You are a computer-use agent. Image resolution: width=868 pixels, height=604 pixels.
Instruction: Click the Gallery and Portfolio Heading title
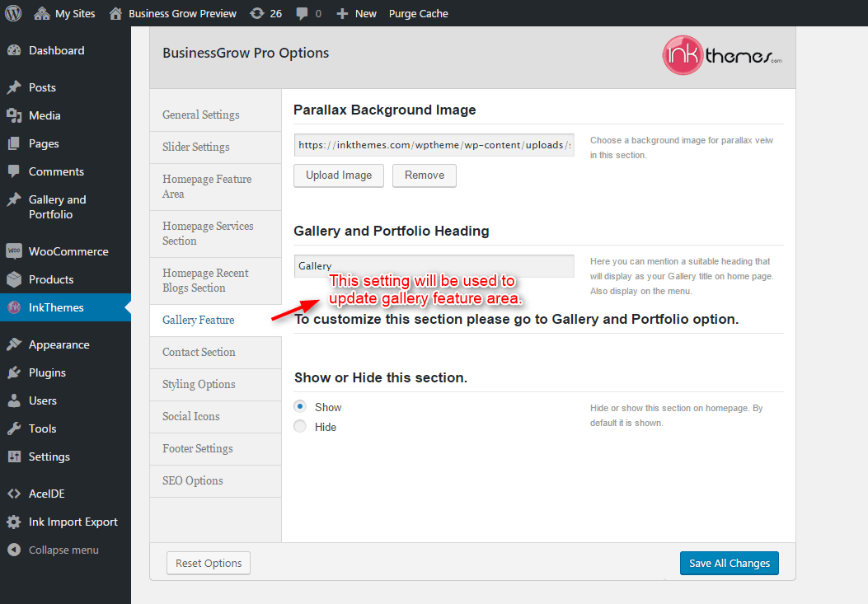coord(392,231)
